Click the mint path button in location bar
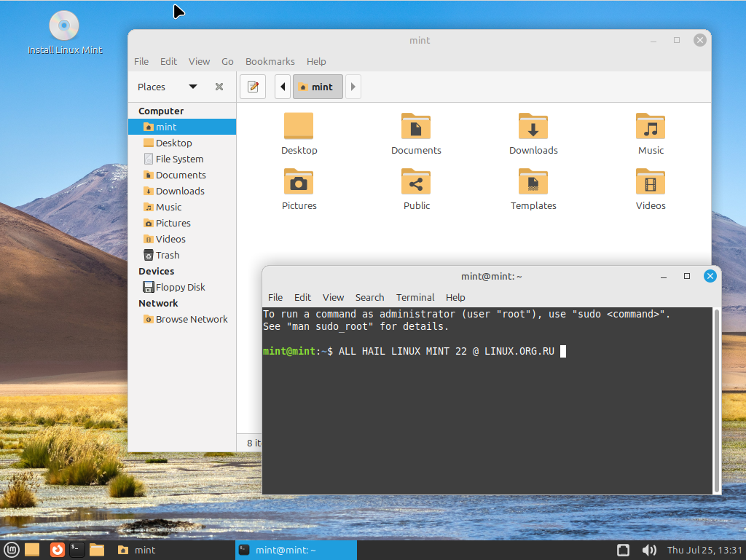 point(318,87)
